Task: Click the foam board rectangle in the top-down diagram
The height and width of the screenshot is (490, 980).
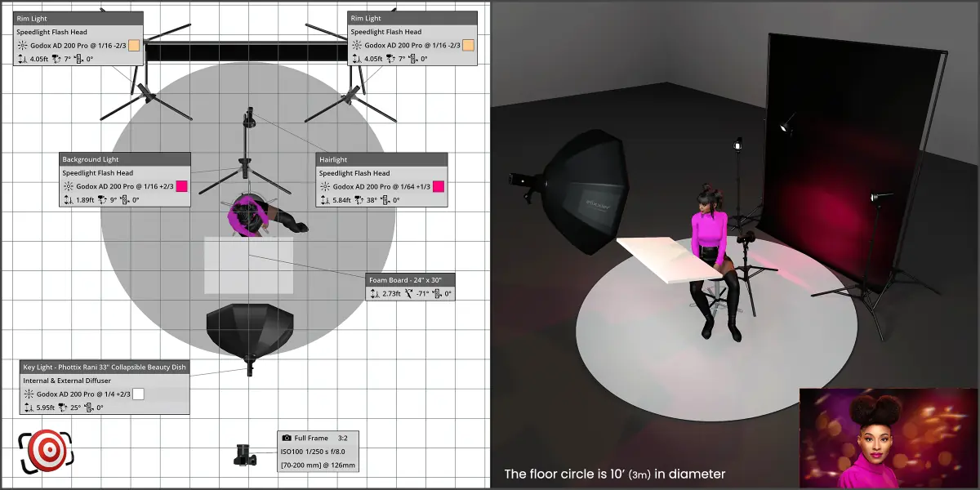Action: pos(247,265)
